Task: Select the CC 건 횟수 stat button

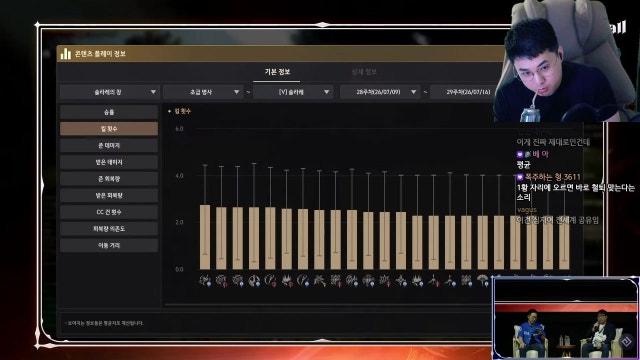Action: (x=109, y=212)
